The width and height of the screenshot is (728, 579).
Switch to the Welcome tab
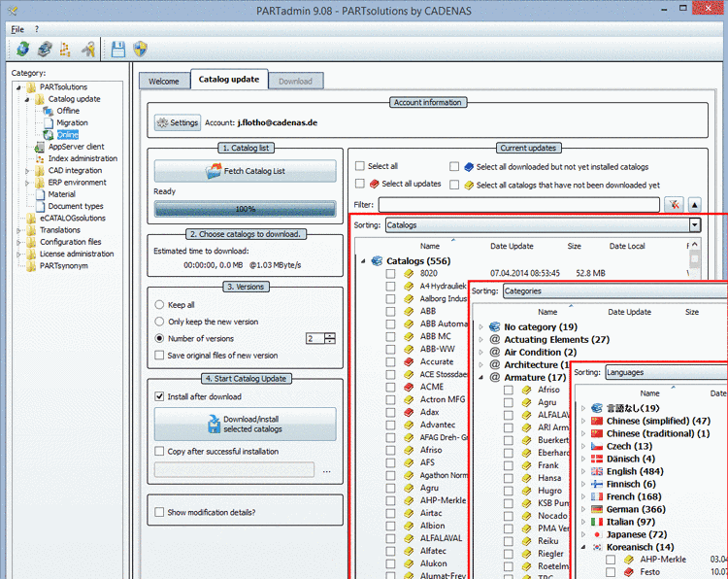tap(164, 81)
